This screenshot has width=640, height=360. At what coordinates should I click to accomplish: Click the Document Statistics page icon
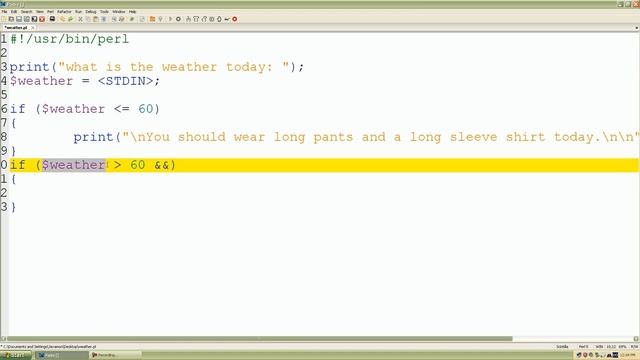pos(142,19)
